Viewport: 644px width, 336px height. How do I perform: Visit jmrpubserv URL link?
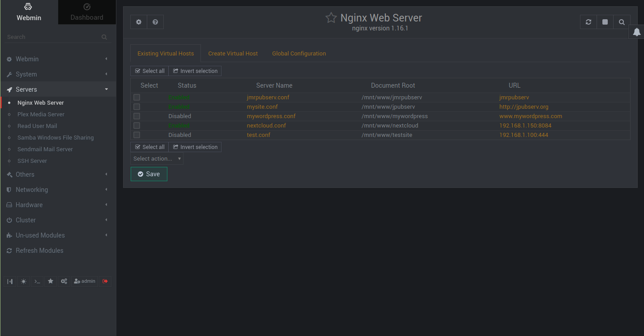point(514,97)
